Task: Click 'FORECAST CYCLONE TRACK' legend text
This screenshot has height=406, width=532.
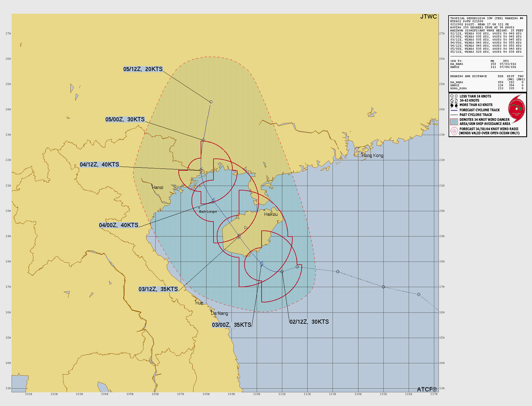Action: (480, 110)
